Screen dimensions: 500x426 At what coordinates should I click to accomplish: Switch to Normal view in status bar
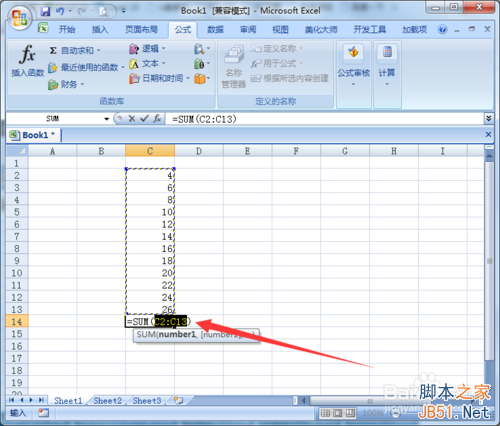325,413
